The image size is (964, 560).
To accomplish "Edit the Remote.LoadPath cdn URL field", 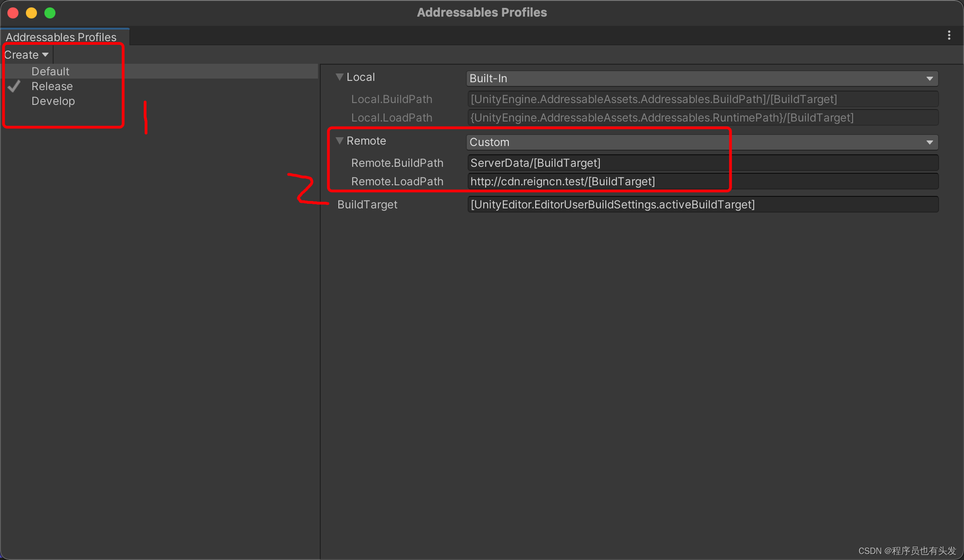I will (x=596, y=181).
